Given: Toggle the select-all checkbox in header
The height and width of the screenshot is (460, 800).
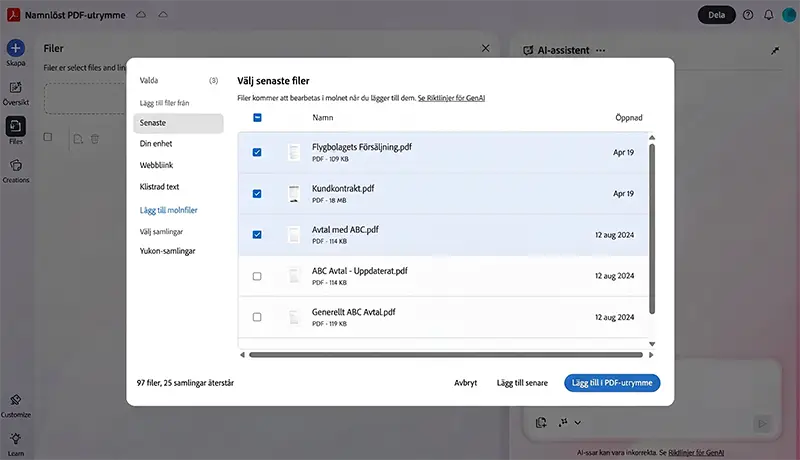Looking at the screenshot, I should click(x=257, y=118).
